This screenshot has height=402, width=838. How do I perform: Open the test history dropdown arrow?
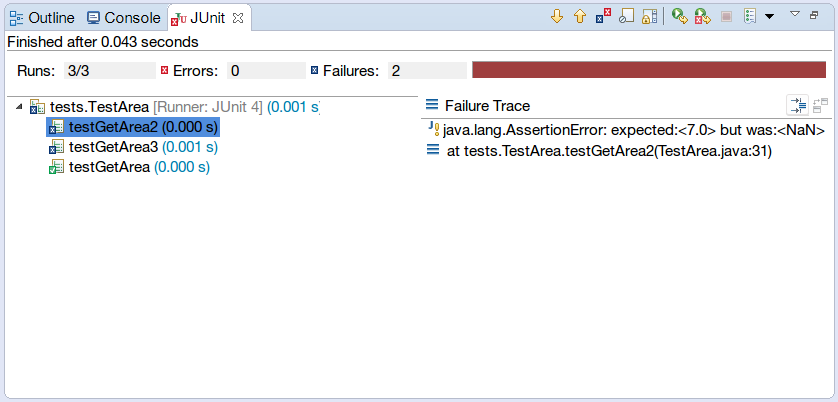(769, 16)
